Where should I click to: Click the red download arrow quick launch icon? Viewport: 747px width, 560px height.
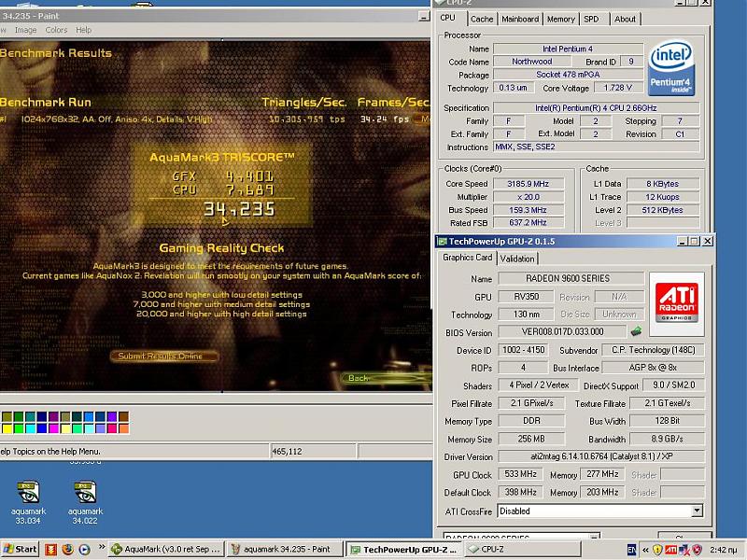(x=50, y=549)
